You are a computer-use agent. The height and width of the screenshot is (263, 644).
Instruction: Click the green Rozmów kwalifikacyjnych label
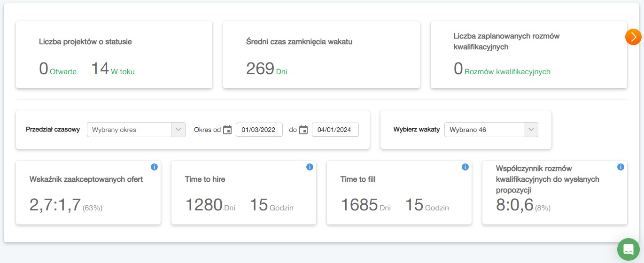click(507, 72)
